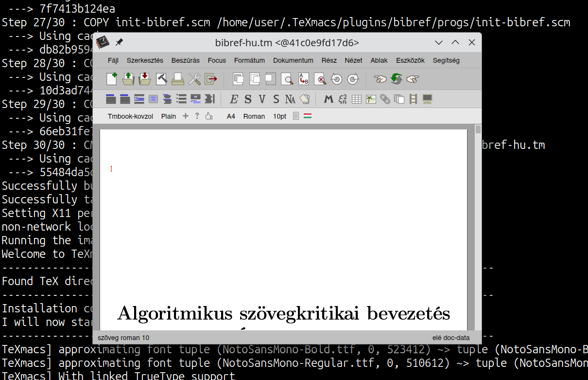
Task: Open the Beszúrás menu
Action: (x=185, y=60)
